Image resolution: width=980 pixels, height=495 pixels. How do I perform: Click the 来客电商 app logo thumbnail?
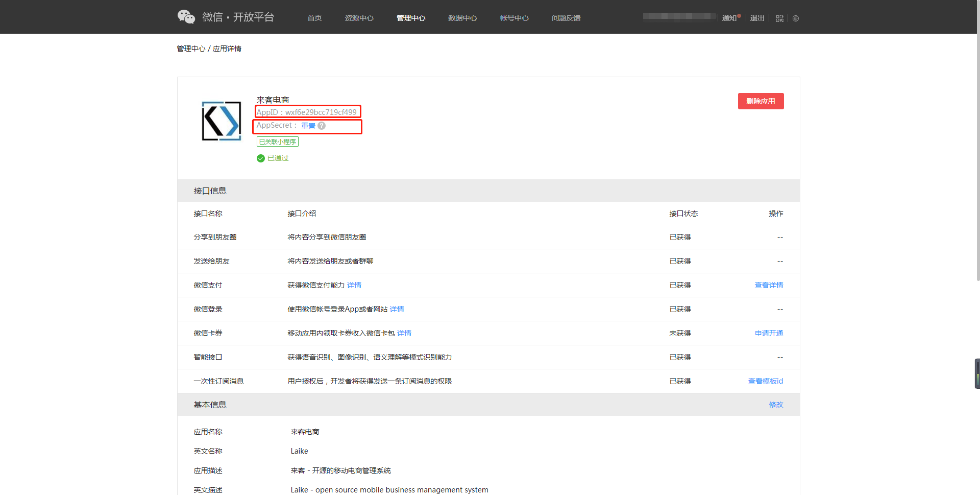(222, 121)
